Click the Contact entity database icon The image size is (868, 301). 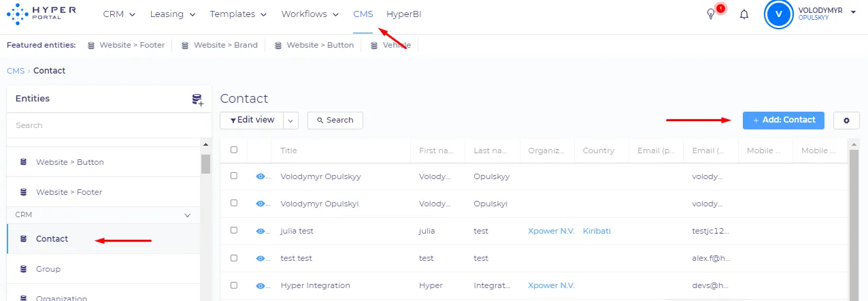(23, 239)
